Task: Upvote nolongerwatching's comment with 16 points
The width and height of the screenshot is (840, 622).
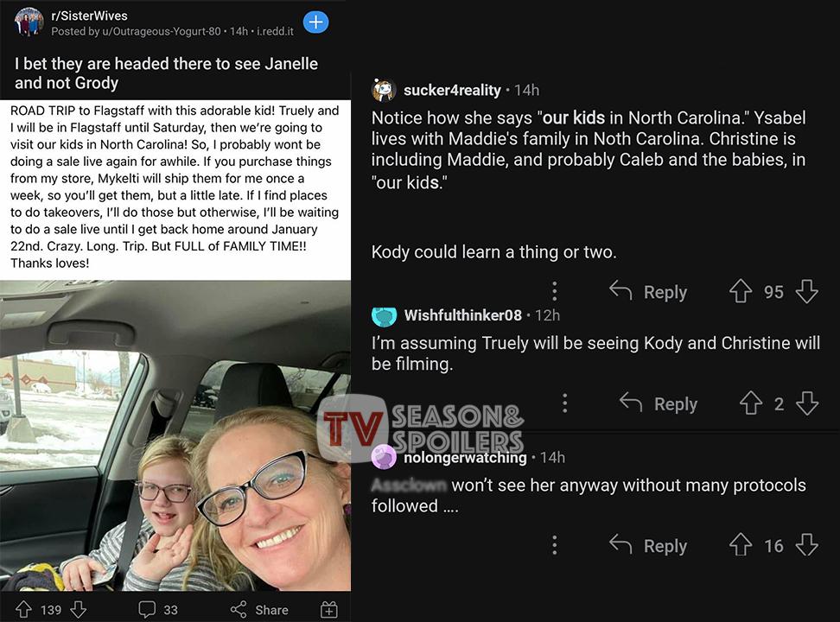Action: (x=741, y=545)
